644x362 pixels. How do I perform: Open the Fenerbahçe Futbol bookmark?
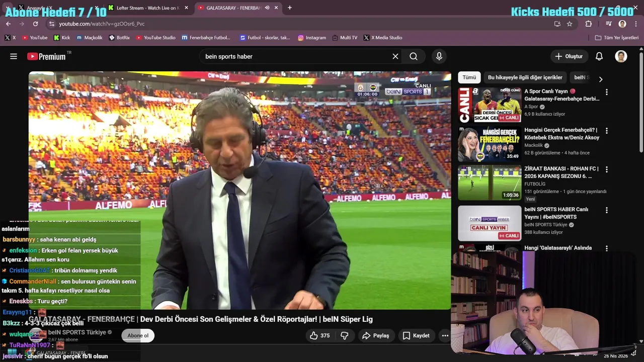pos(206,38)
